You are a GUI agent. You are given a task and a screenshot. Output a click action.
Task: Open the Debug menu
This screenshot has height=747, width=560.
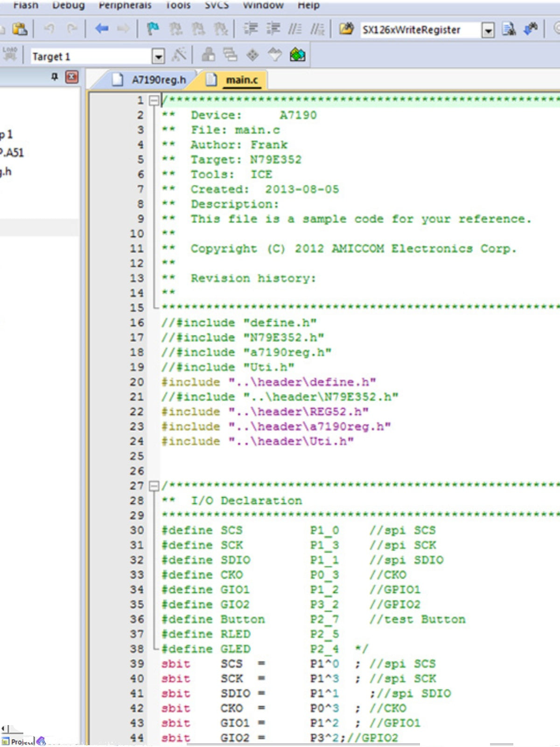tap(69, 5)
